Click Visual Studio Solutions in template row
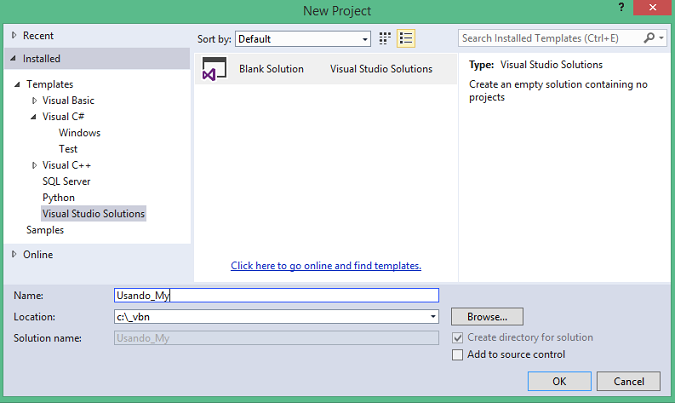 coord(381,69)
